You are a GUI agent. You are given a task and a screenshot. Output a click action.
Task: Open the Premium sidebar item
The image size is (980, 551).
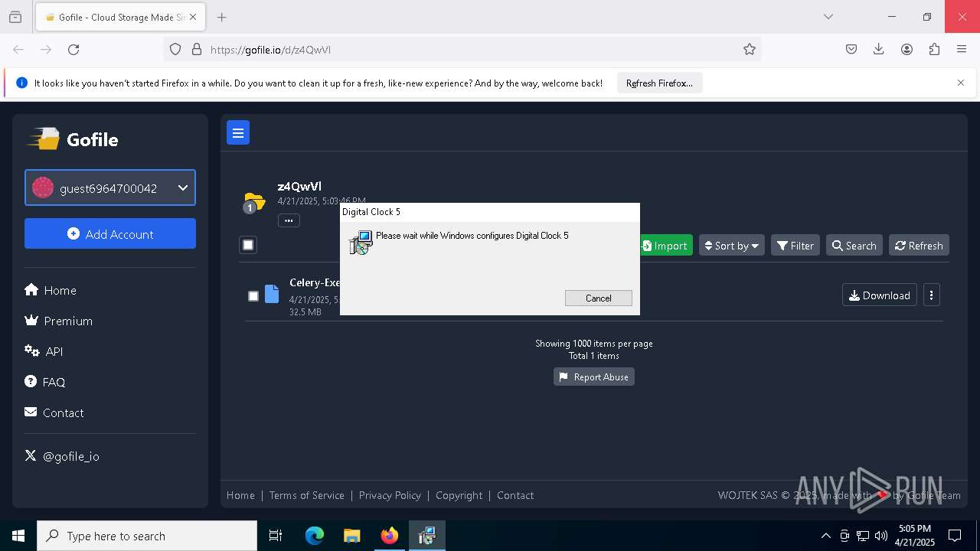[59, 321]
